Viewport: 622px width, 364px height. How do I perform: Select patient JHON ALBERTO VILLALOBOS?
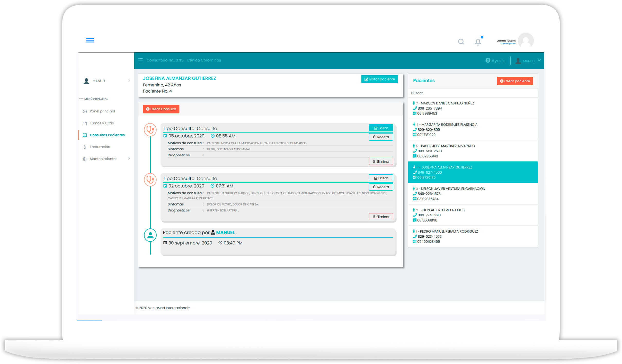(x=473, y=215)
